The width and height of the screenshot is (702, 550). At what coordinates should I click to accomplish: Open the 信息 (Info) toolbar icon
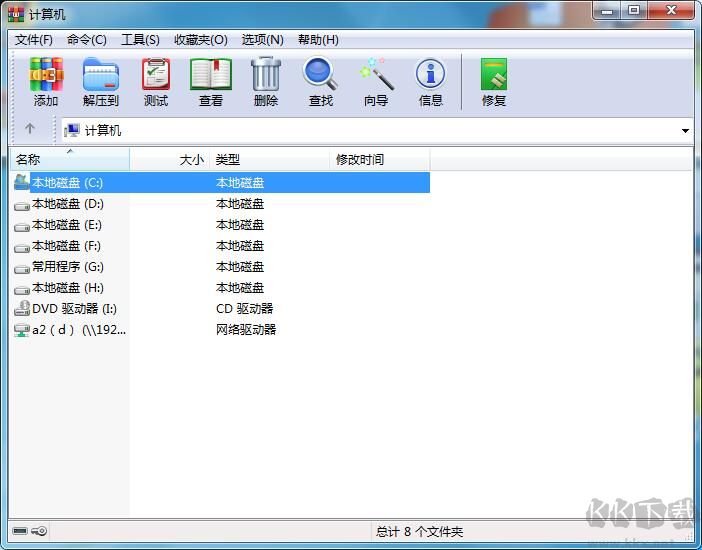(431, 81)
